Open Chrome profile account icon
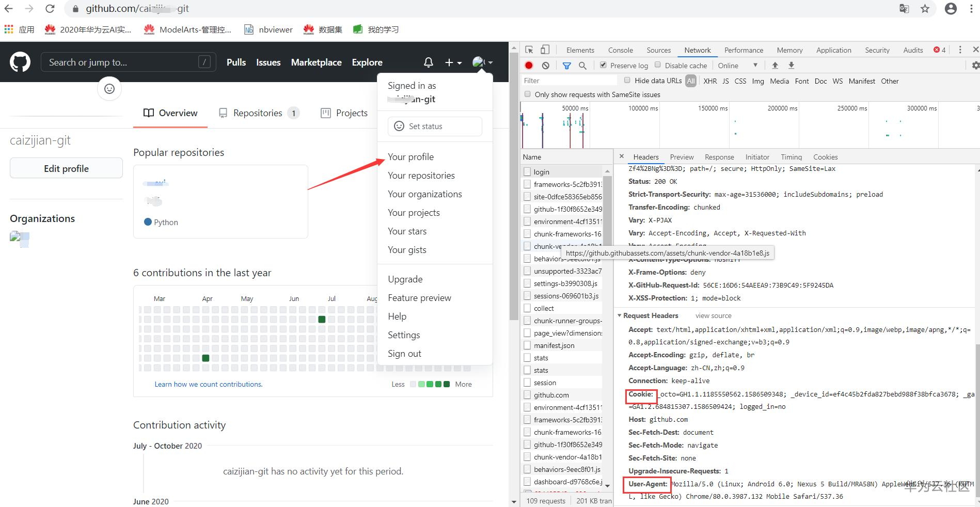The height and width of the screenshot is (507, 980). pyautogui.click(x=951, y=9)
